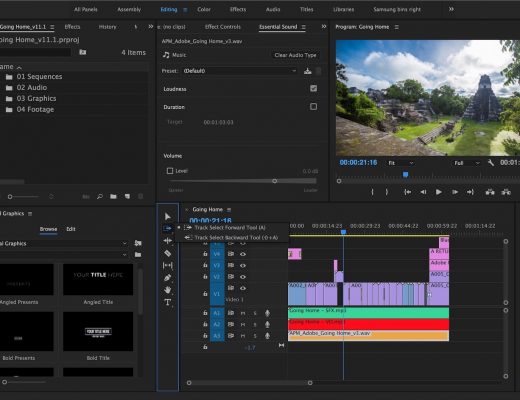Select the Angled Title template thumbnail
The image size is (520, 400).
98,279
